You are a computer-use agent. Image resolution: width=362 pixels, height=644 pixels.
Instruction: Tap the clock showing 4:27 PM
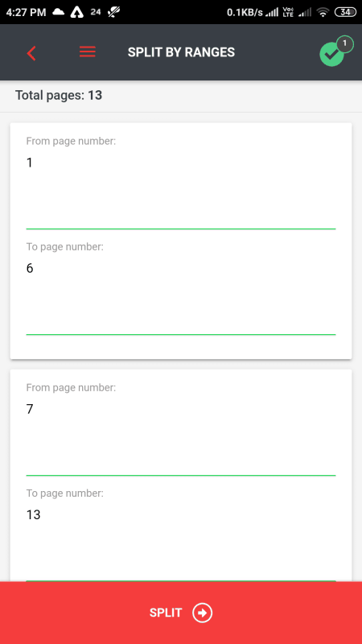[27, 13]
